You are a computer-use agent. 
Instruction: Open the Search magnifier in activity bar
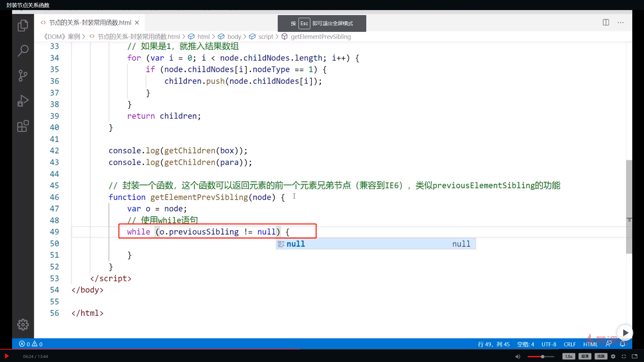pyautogui.click(x=23, y=51)
